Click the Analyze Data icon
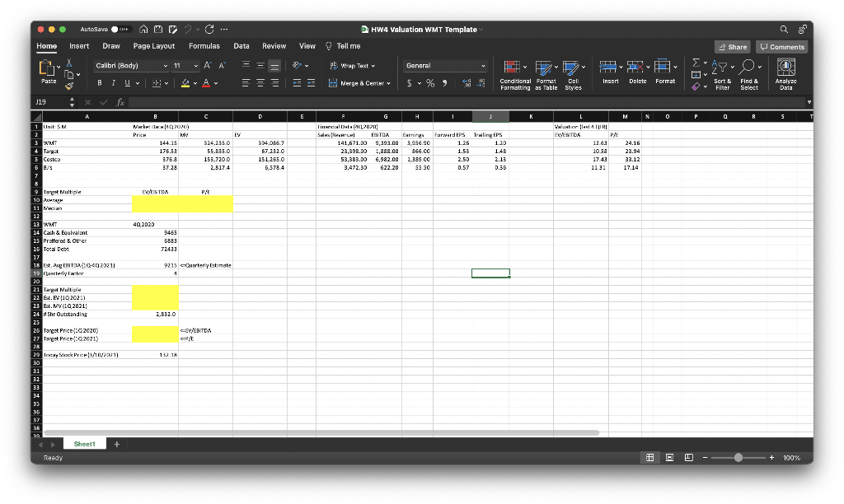 [x=785, y=74]
